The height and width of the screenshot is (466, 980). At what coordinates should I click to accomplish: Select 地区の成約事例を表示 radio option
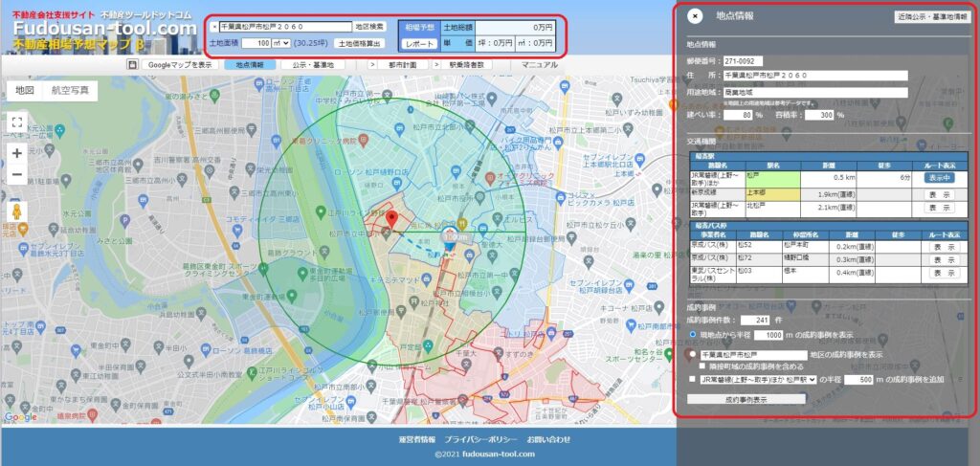[x=692, y=354]
